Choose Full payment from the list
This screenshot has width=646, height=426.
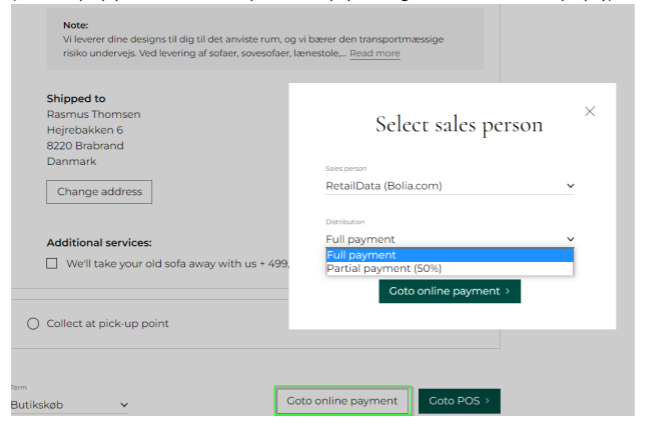click(449, 254)
